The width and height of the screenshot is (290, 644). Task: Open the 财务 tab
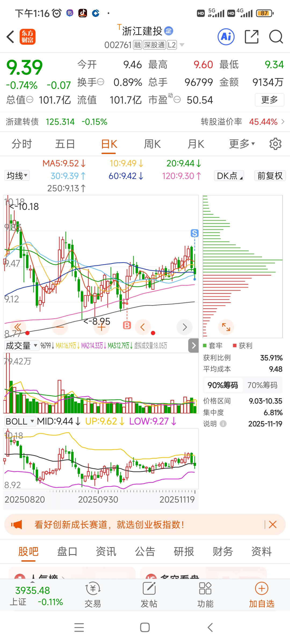(223, 552)
